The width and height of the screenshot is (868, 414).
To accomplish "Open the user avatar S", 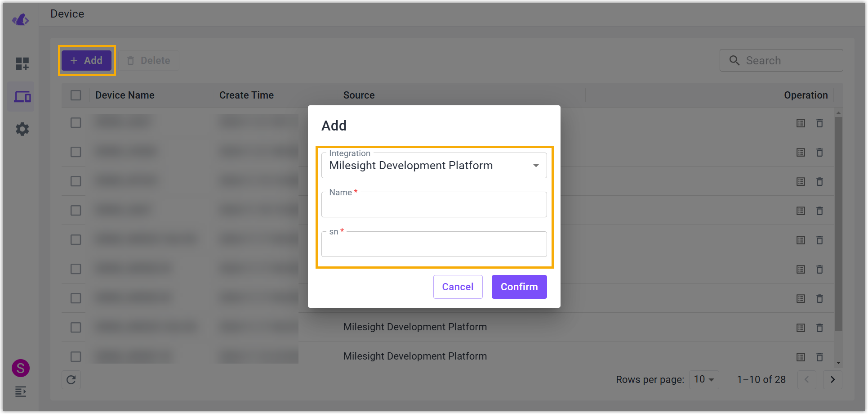I will tap(21, 368).
